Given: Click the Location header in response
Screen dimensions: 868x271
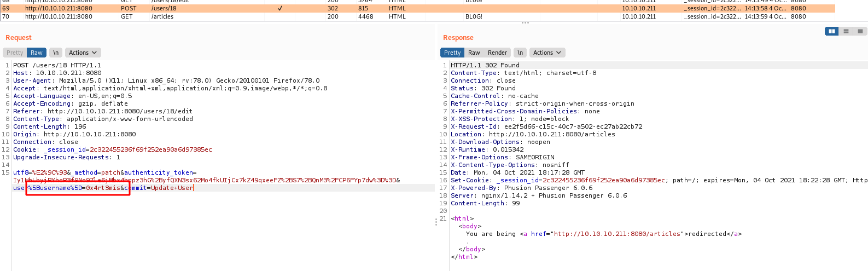Looking at the screenshot, I should click(x=533, y=134).
